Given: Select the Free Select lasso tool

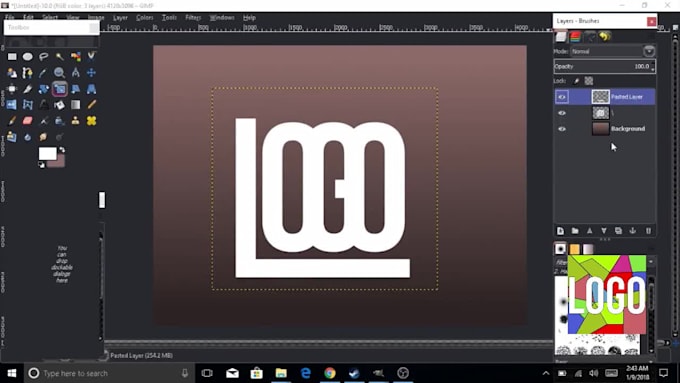Looking at the screenshot, I should click(x=43, y=56).
